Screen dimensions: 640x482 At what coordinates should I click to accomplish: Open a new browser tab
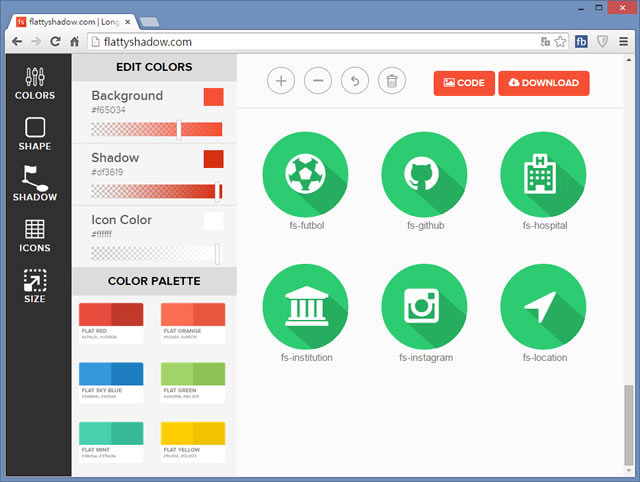click(149, 22)
